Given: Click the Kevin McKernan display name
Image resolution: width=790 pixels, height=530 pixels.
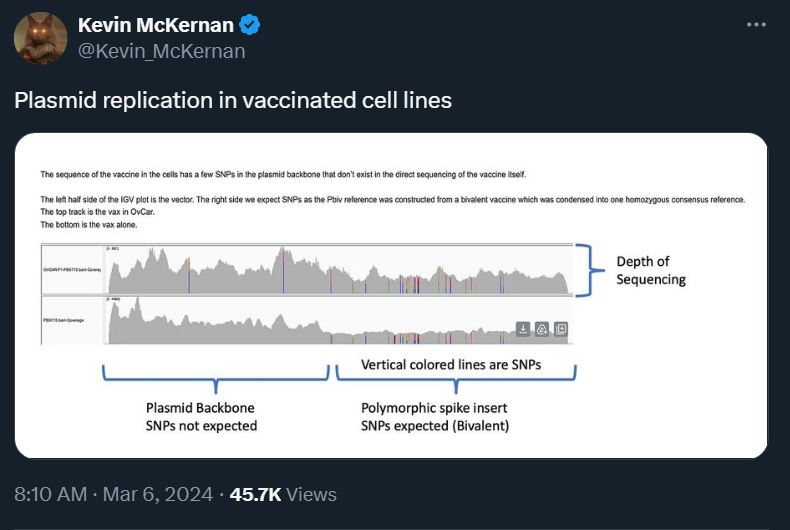Looking at the screenshot, I should point(156,25).
